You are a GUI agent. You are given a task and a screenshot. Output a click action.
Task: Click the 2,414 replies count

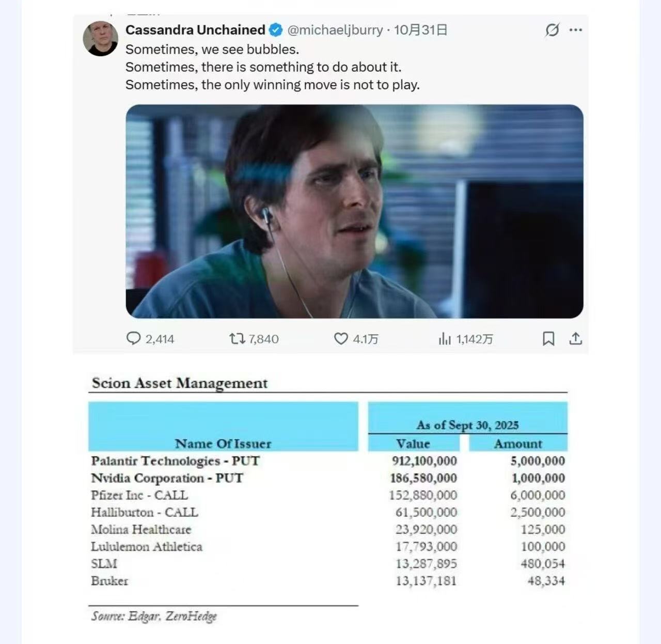click(x=160, y=339)
